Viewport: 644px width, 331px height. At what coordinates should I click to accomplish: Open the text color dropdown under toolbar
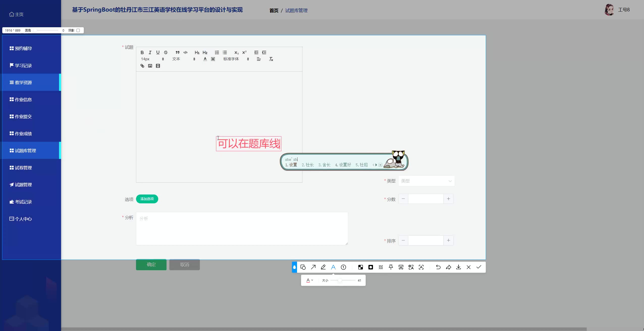[x=310, y=280]
